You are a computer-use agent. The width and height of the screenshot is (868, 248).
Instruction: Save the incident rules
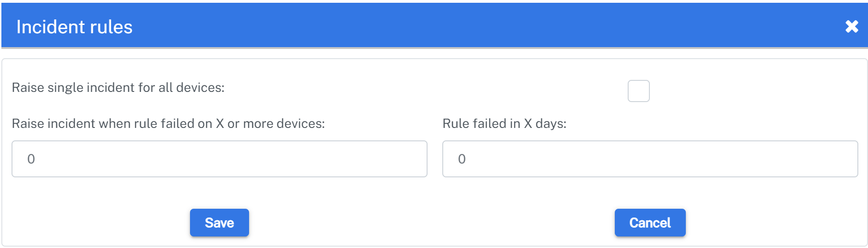pos(219,223)
